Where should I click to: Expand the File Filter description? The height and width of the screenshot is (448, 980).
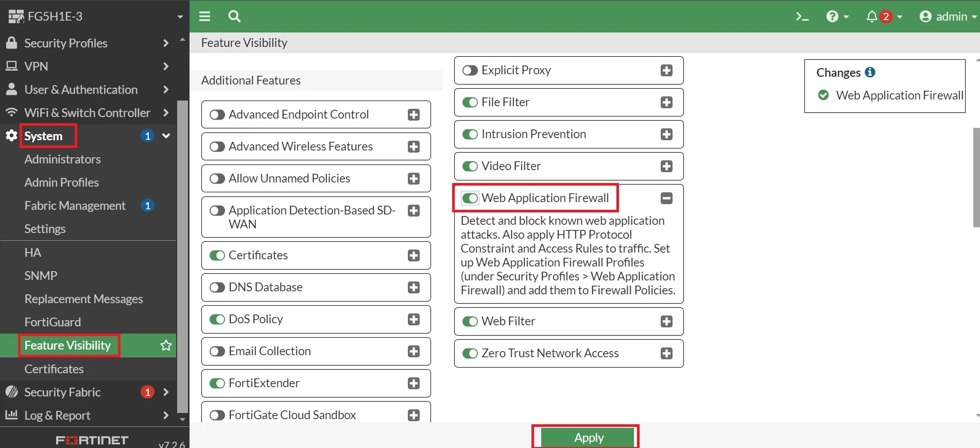pyautogui.click(x=666, y=102)
